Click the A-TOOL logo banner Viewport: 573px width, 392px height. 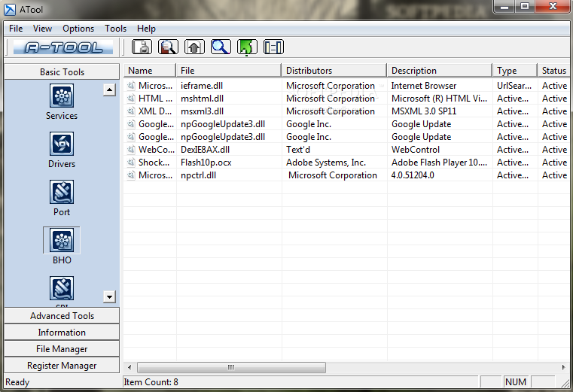click(63, 47)
